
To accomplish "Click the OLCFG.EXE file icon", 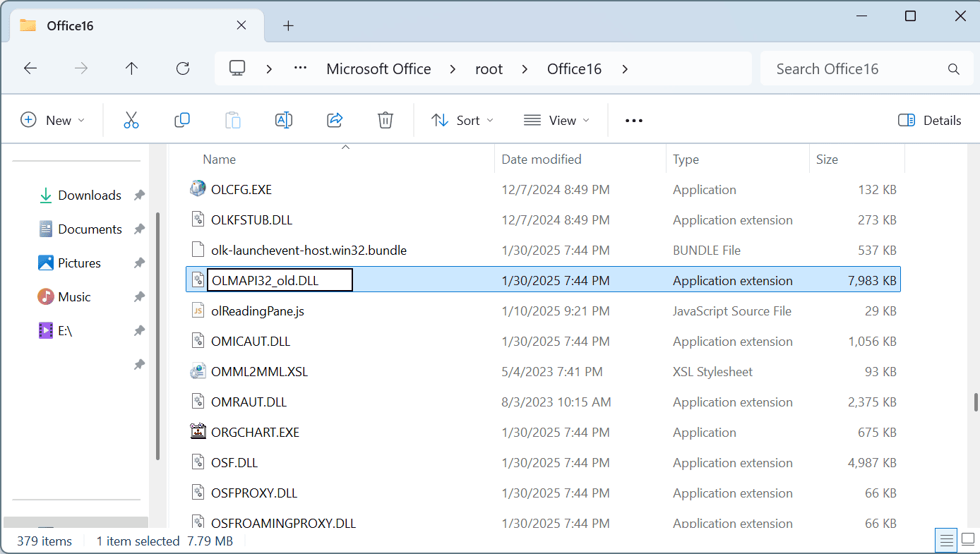I will (198, 189).
